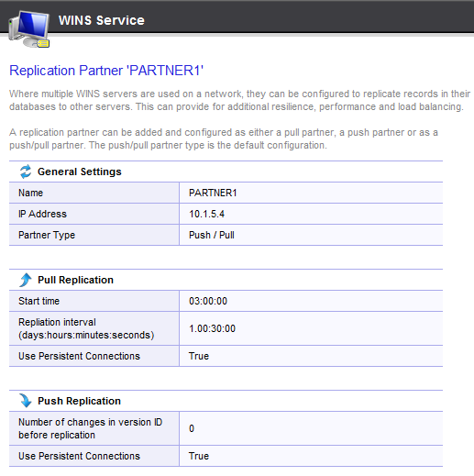The width and height of the screenshot is (474, 476).
Task: Select the 10.1.5.4 IP value
Action: point(206,214)
